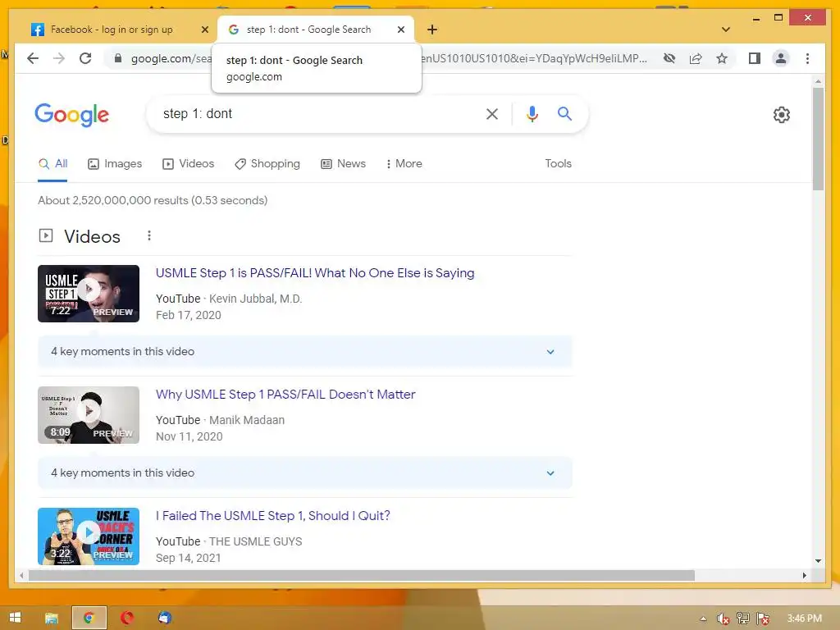This screenshot has width=840, height=630.
Task: Open I Failed The USMLE Step 1 link
Action: pos(272,516)
